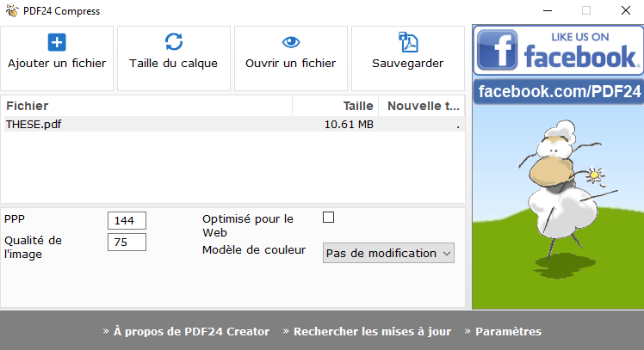Sort by the Taille column header

(x=335, y=106)
